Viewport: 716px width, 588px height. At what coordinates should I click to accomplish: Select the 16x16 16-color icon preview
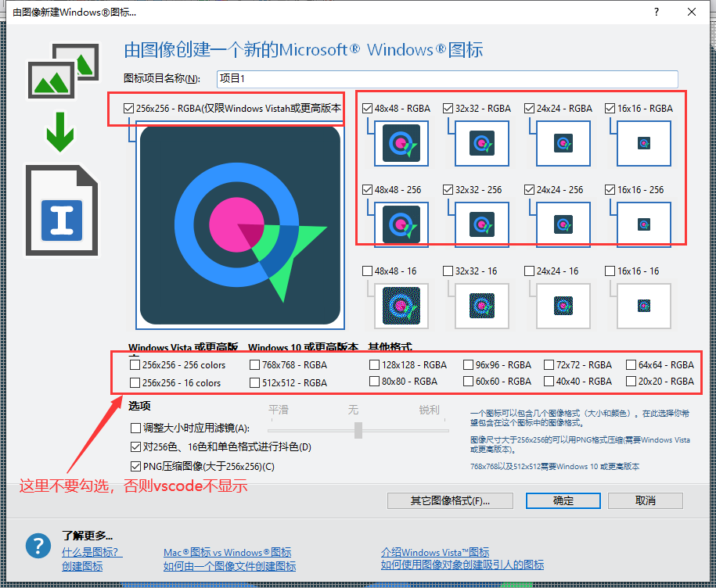point(644,306)
